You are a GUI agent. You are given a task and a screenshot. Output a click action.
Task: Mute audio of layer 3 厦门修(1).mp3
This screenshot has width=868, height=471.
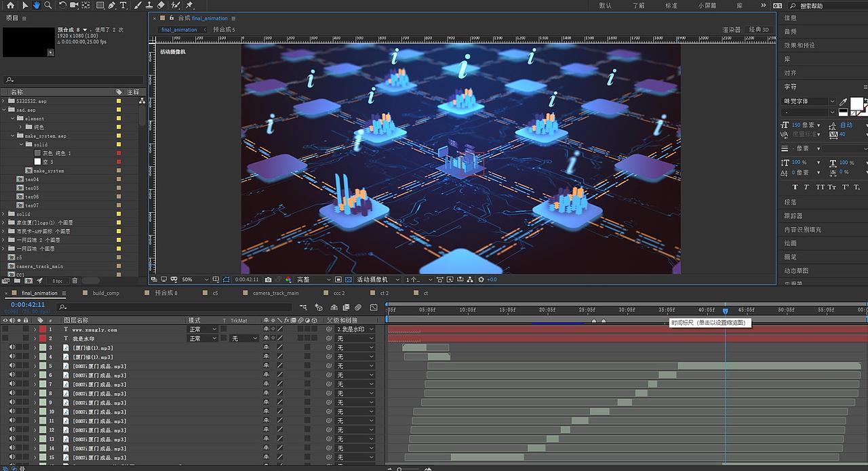[12, 348]
